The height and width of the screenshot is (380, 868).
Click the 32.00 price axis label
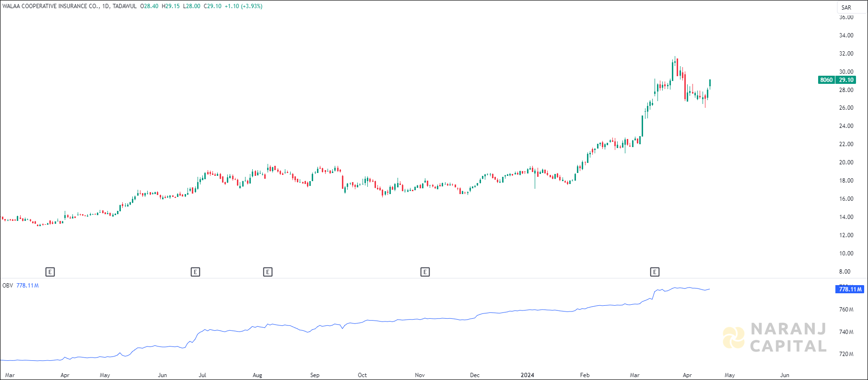pyautogui.click(x=846, y=54)
